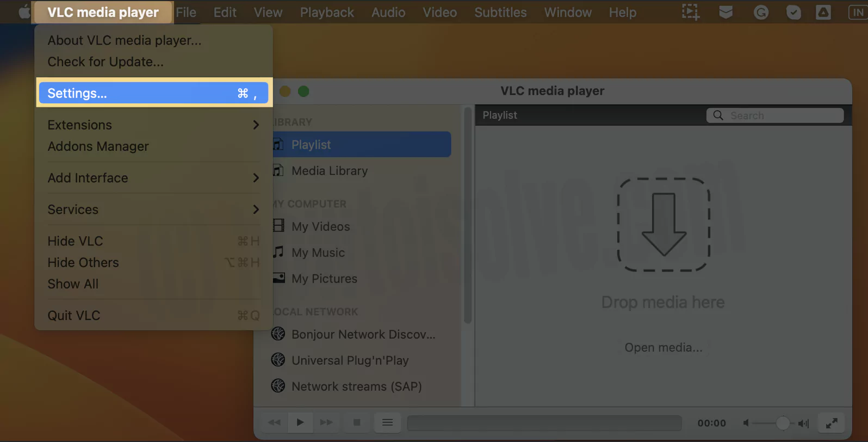Viewport: 868px width, 442px height.
Task: Click the playlist Search field
Action: coord(775,115)
